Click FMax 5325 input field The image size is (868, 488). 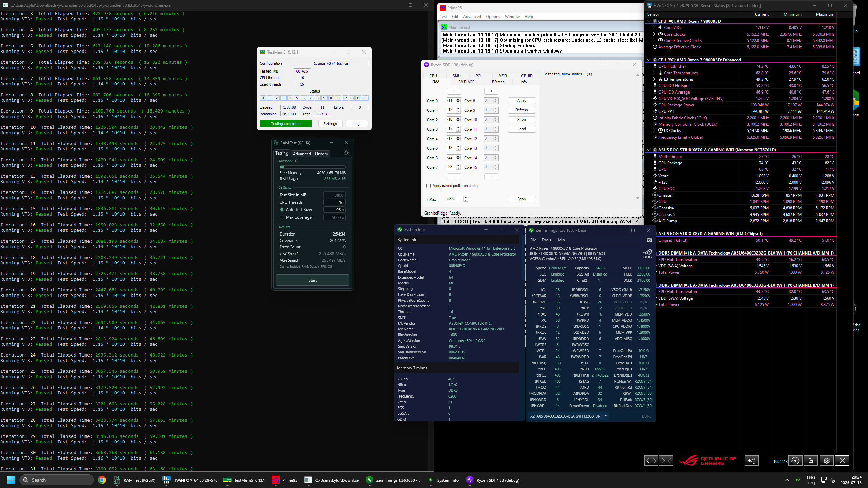455,199
